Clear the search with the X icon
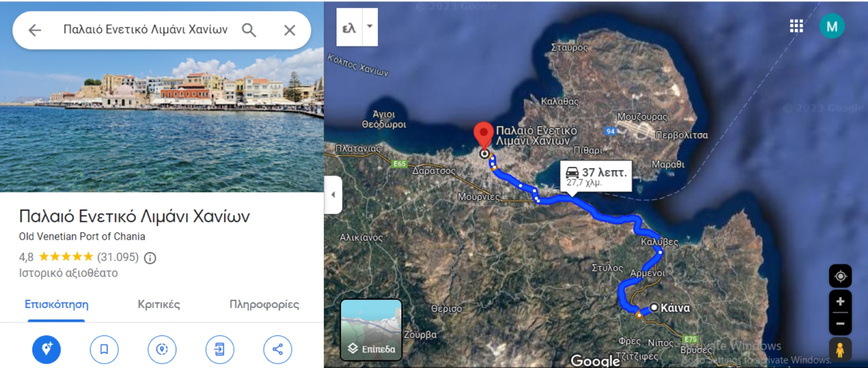 pos(289,30)
